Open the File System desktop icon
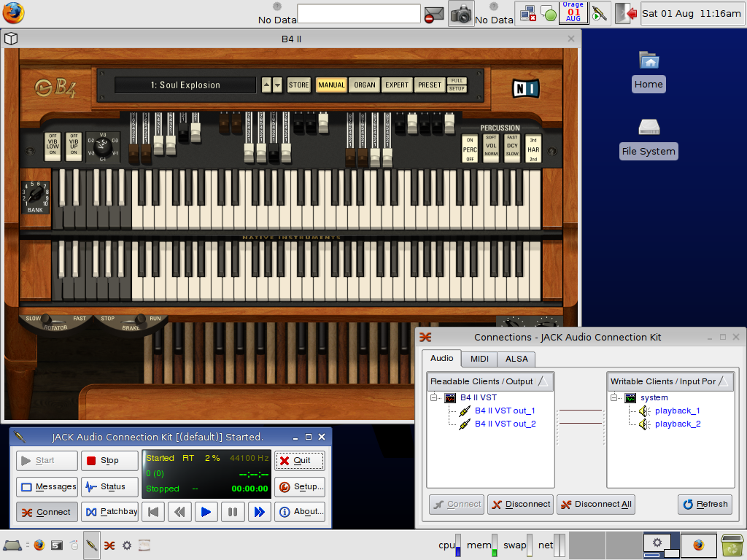Viewport: 747px width, 560px height. click(x=649, y=139)
